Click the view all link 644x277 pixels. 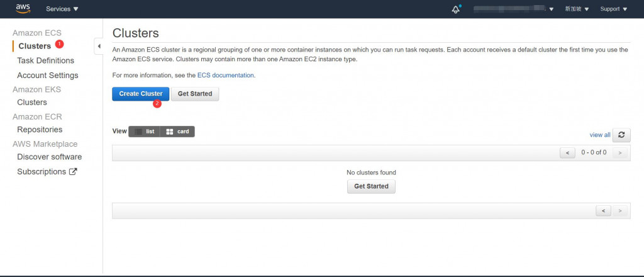600,135
